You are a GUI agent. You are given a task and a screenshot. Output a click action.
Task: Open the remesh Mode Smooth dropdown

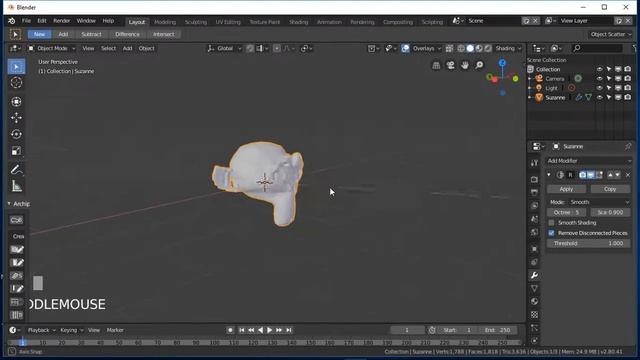tap(600, 202)
